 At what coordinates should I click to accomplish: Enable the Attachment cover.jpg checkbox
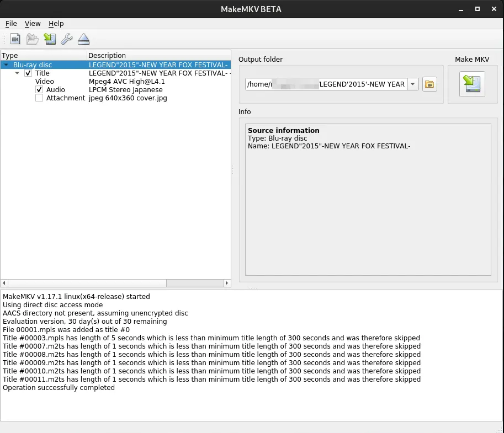pos(39,98)
